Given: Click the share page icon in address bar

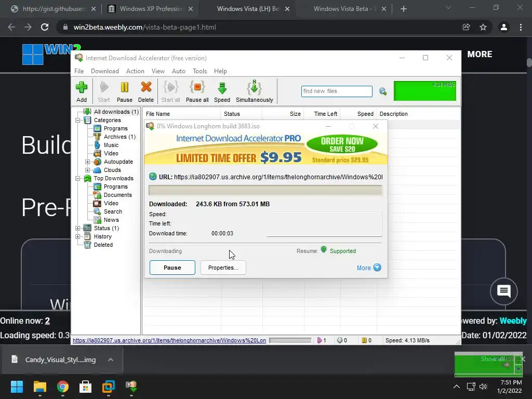Looking at the screenshot, I should pos(466,27).
